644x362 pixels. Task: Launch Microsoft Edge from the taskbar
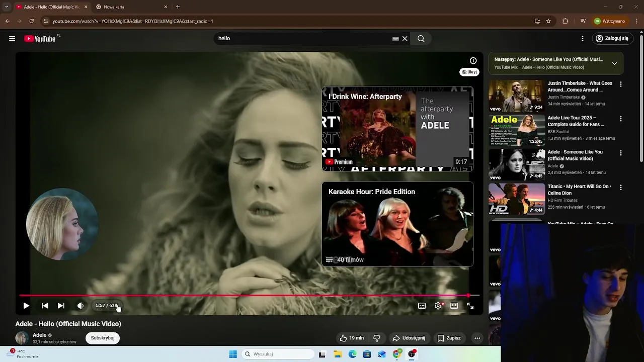352,354
